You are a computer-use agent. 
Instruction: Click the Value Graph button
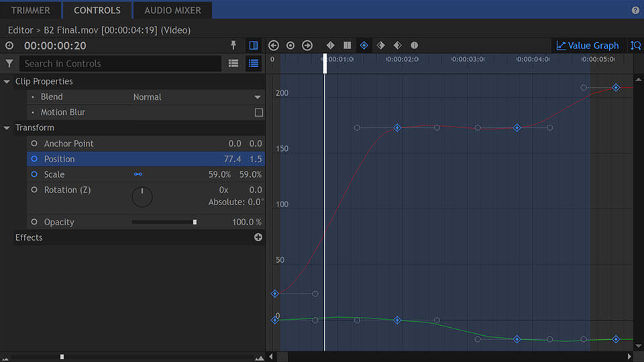tap(588, 46)
